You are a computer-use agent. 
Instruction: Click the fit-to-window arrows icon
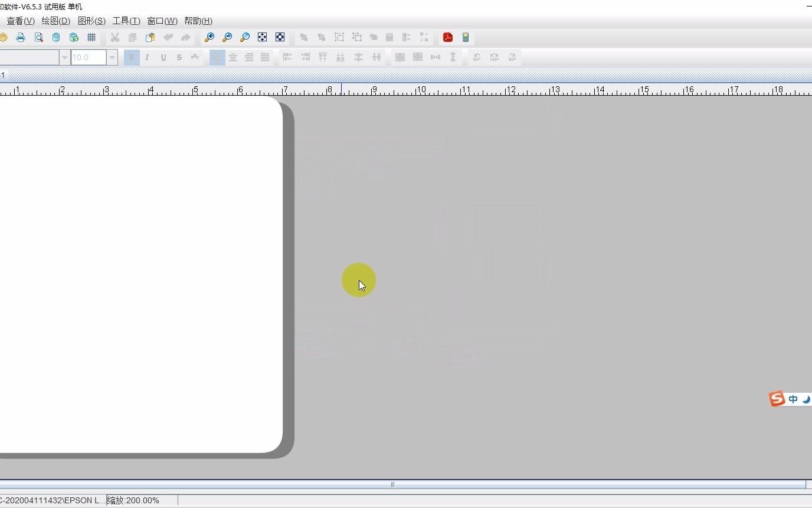(x=263, y=37)
